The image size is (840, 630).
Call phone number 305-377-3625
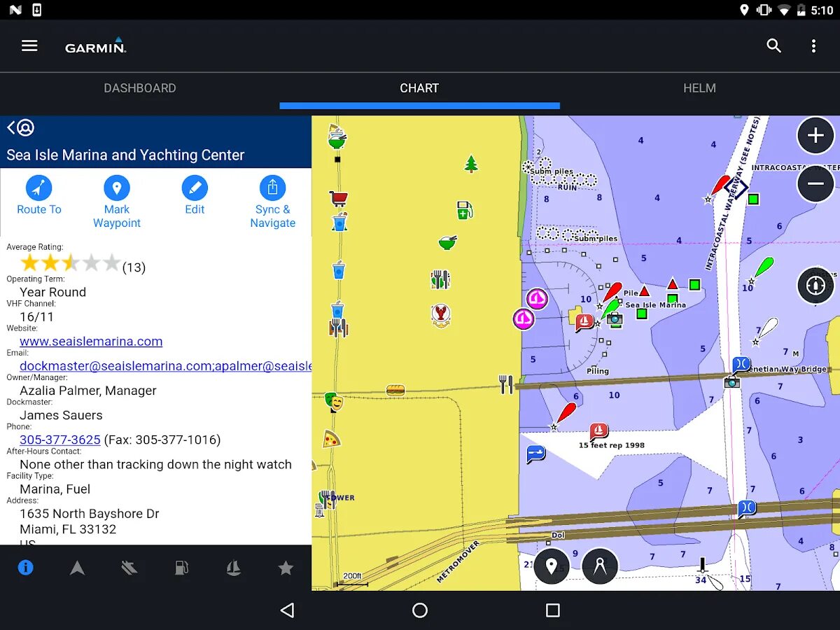pyautogui.click(x=60, y=440)
